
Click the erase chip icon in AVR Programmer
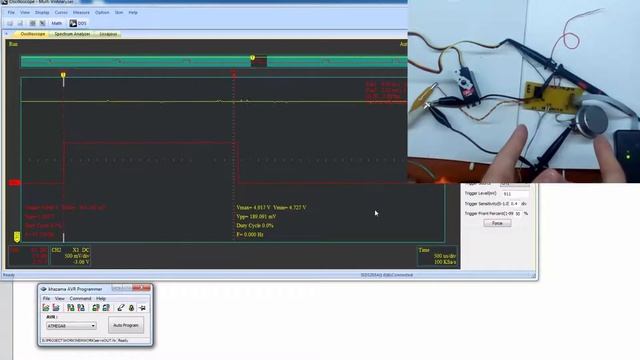click(x=121, y=308)
